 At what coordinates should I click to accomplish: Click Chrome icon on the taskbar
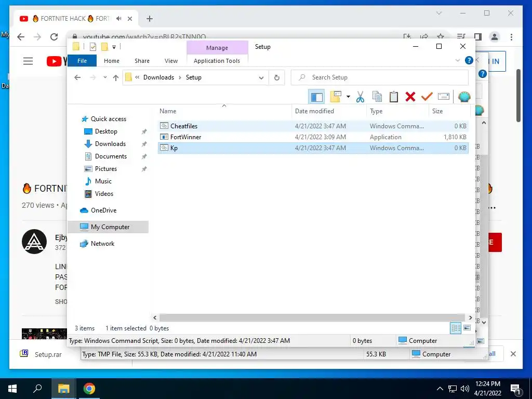[x=89, y=389]
